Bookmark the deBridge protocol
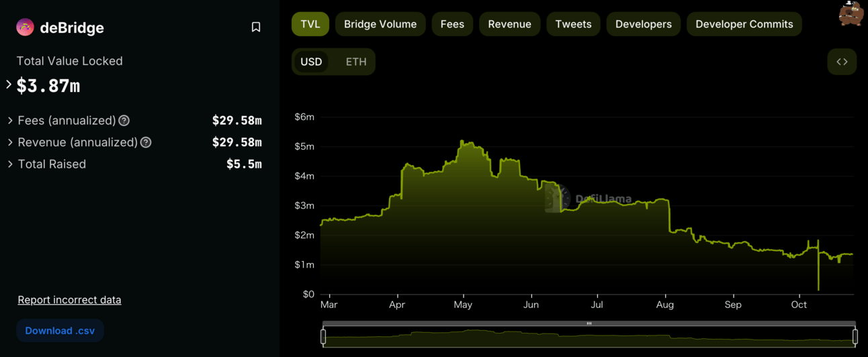 tap(256, 28)
